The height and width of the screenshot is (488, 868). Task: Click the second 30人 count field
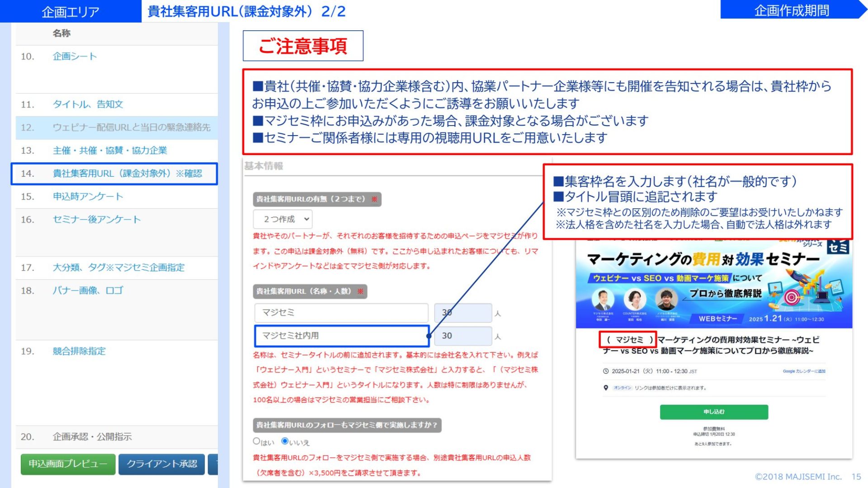462,336
